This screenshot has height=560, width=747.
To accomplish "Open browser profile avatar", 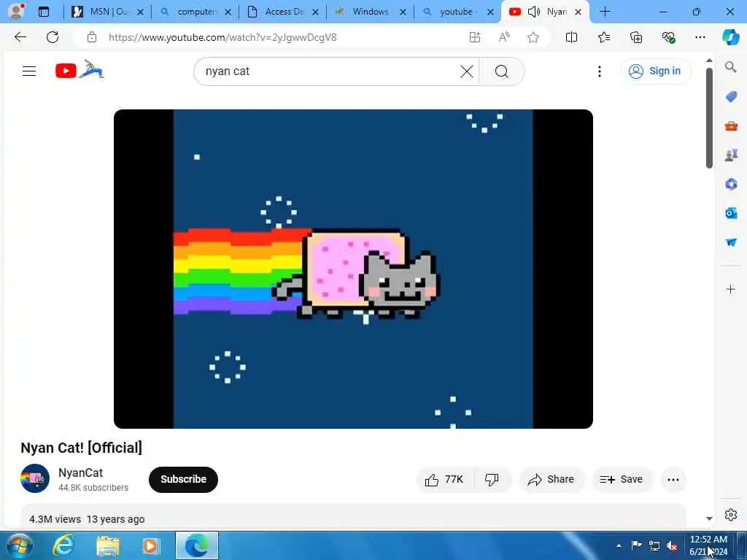I will click(16, 12).
